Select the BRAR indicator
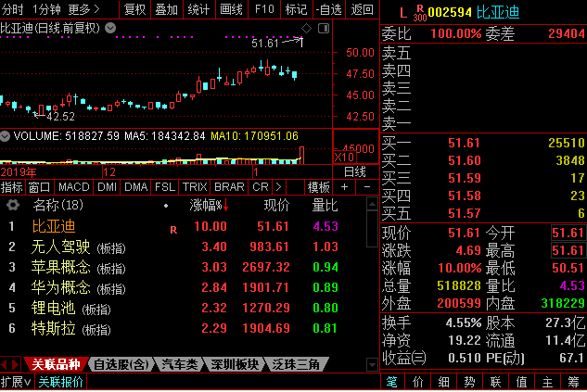This screenshot has height=392, width=587. pyautogui.click(x=229, y=186)
